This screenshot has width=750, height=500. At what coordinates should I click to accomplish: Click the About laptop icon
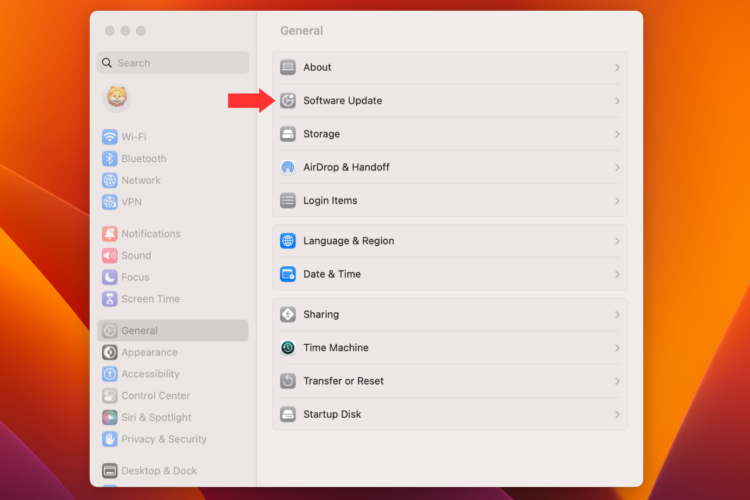point(288,67)
